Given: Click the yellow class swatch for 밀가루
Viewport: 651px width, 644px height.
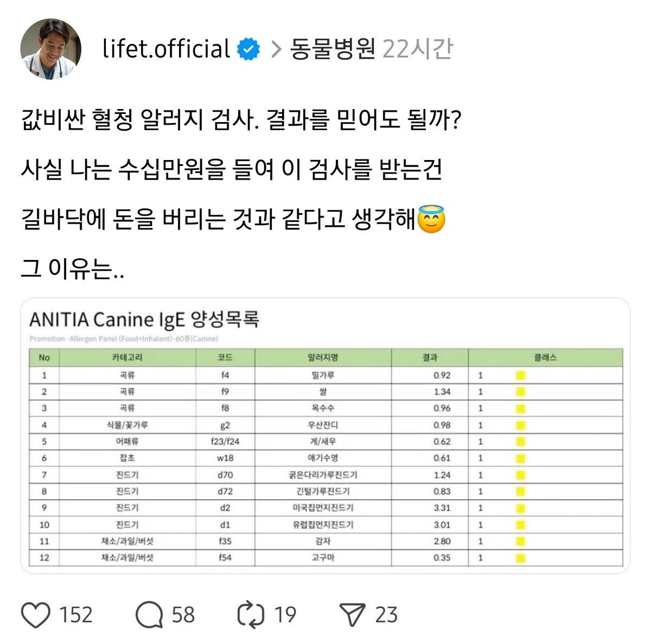Looking at the screenshot, I should point(520,375).
